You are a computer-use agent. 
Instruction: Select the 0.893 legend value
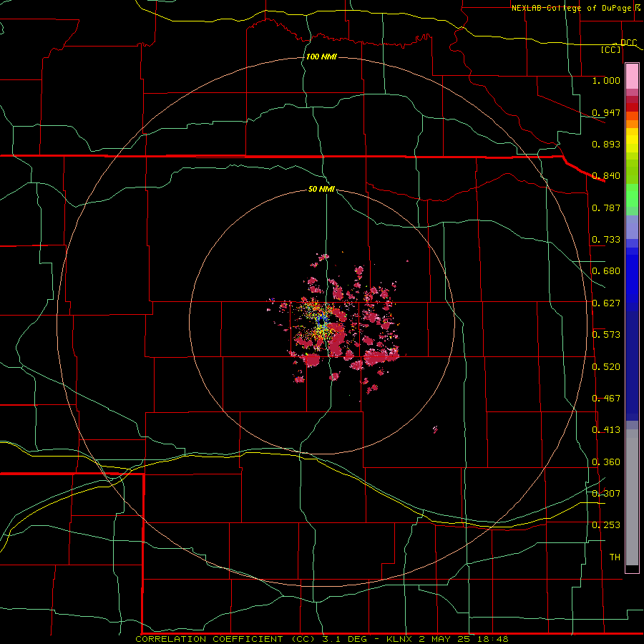(606, 144)
